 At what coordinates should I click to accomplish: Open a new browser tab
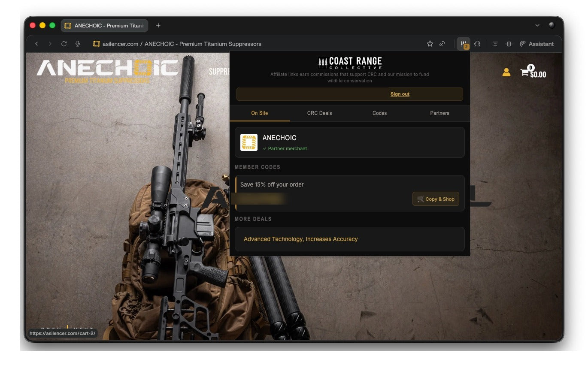158,25
